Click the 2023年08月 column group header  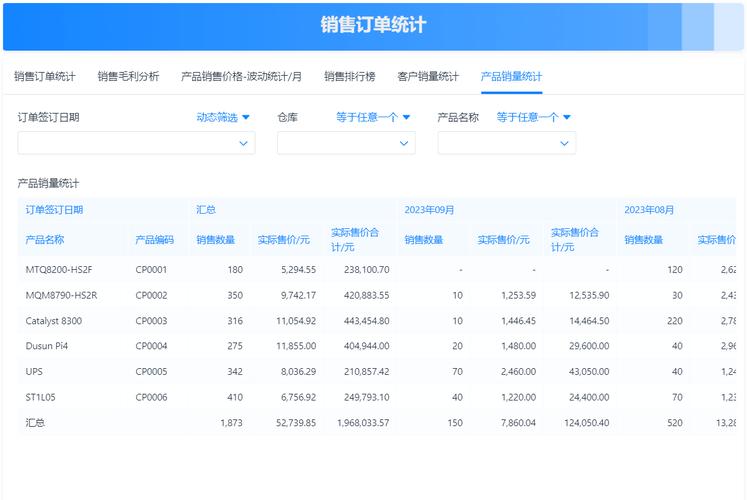[x=649, y=210]
